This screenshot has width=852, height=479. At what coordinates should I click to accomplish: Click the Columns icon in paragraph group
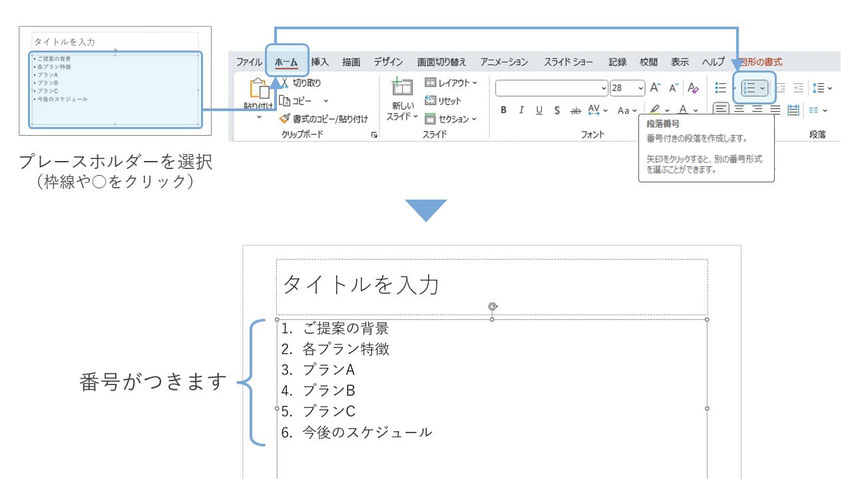pyautogui.click(x=813, y=110)
